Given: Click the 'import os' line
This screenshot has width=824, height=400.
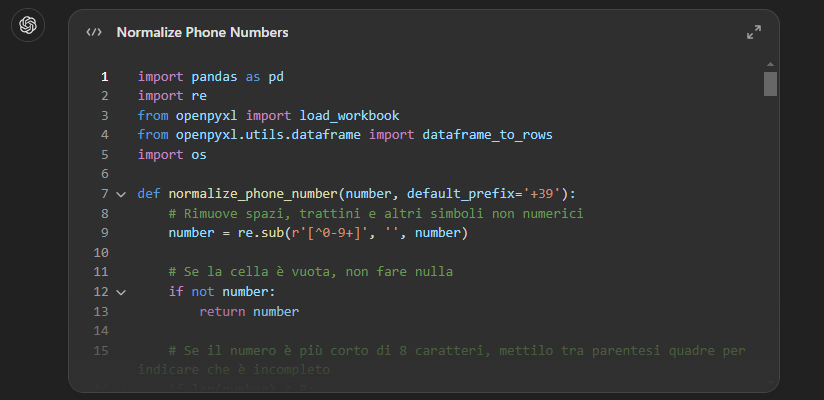Looking at the screenshot, I should (172, 155).
